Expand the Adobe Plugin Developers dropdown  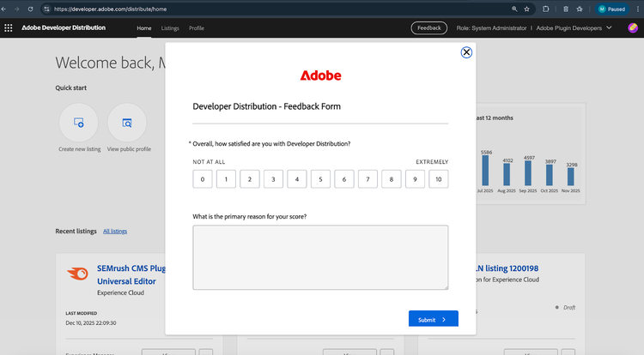tap(609, 27)
